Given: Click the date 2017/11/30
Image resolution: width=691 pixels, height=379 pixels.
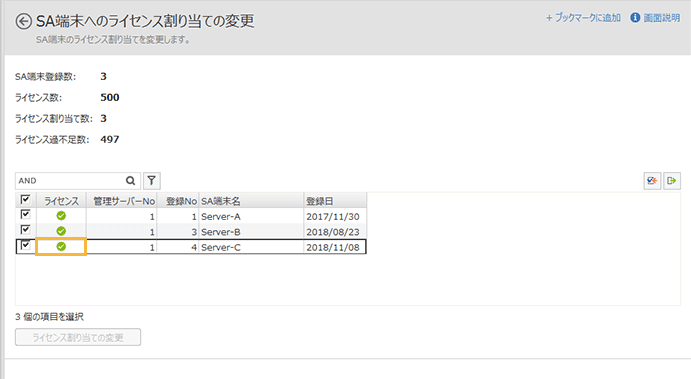Looking at the screenshot, I should [x=333, y=216].
